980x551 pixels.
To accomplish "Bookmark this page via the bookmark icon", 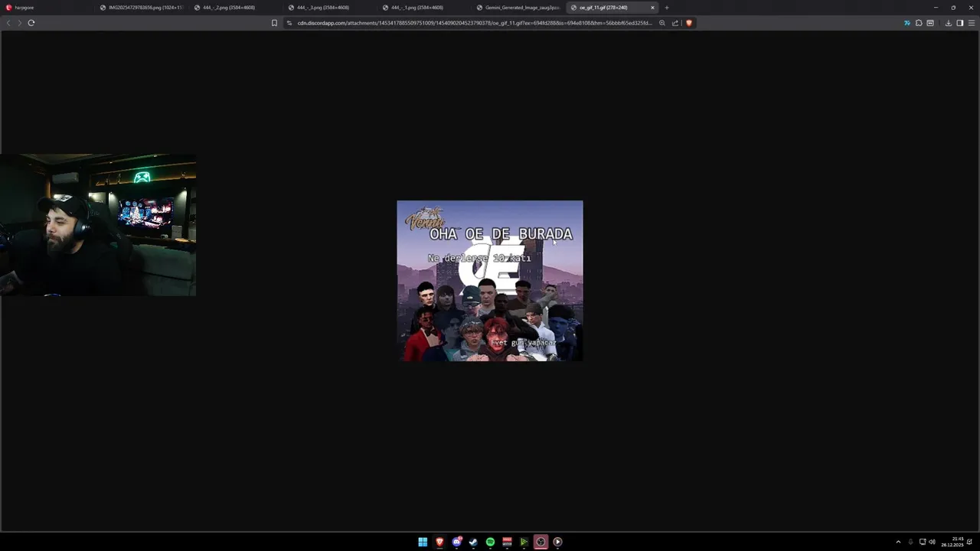I will (274, 23).
